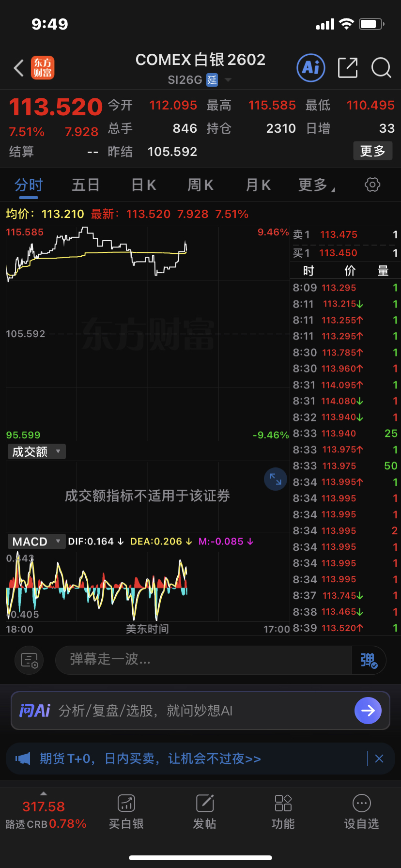Switch to the 五日 tab

[86, 185]
